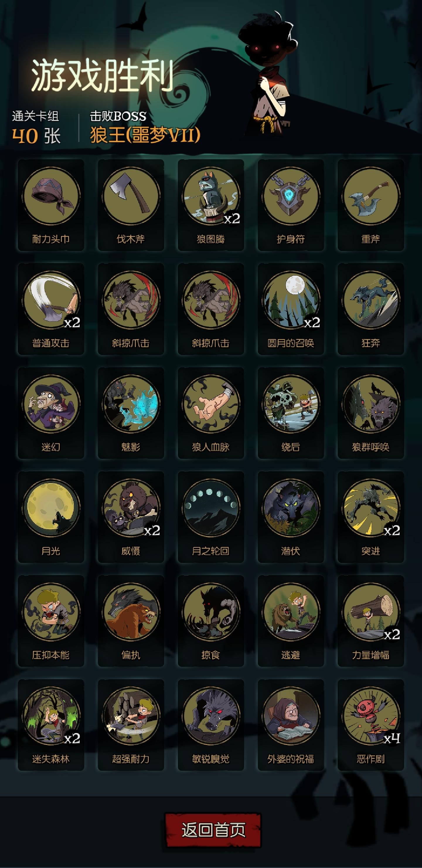
Task: Open the 普通攻击 attack card
Action: [x=51, y=309]
